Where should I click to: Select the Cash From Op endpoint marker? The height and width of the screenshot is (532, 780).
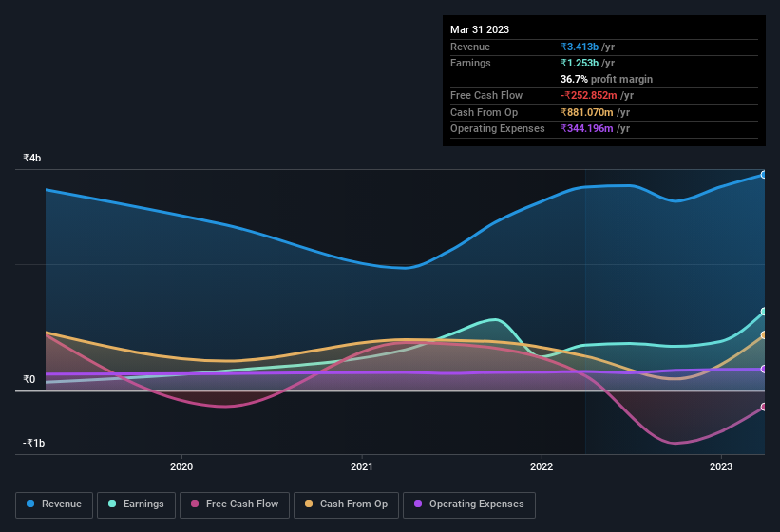(763, 335)
